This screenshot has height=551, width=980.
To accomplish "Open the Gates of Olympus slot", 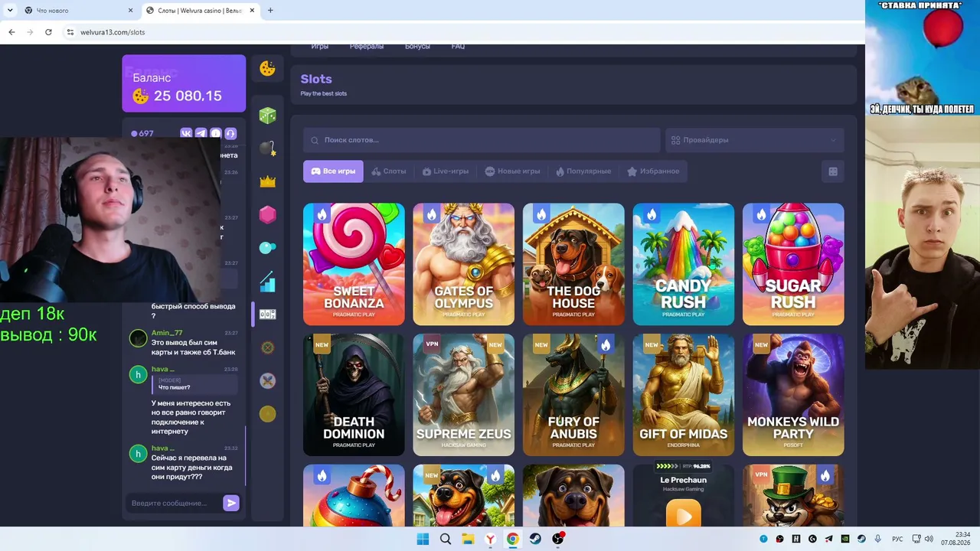I will 464,264.
